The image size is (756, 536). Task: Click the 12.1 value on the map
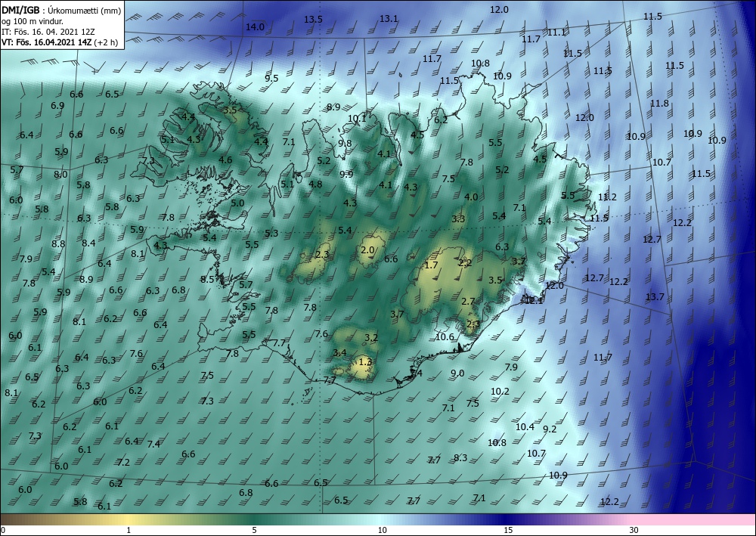(534, 301)
